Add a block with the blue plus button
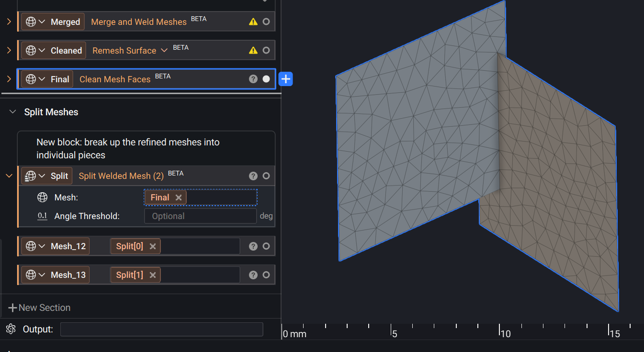 286,79
